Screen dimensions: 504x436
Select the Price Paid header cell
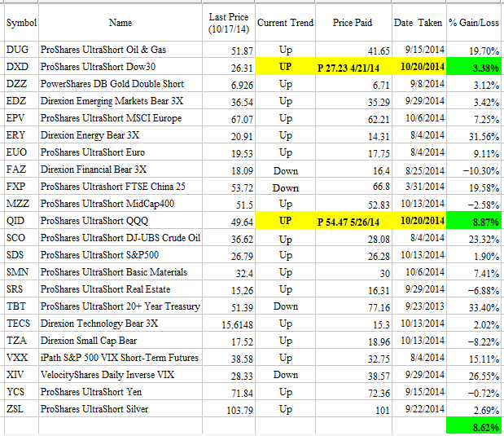tap(353, 23)
